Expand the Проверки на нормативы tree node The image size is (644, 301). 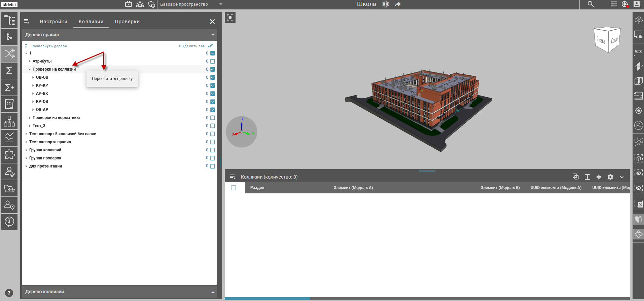[30, 118]
